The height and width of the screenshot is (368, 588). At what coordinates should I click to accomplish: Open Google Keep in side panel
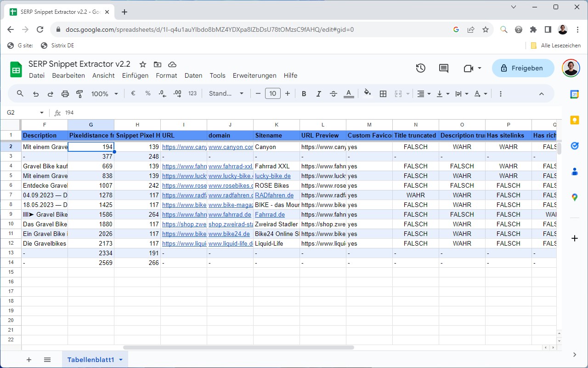pos(574,120)
